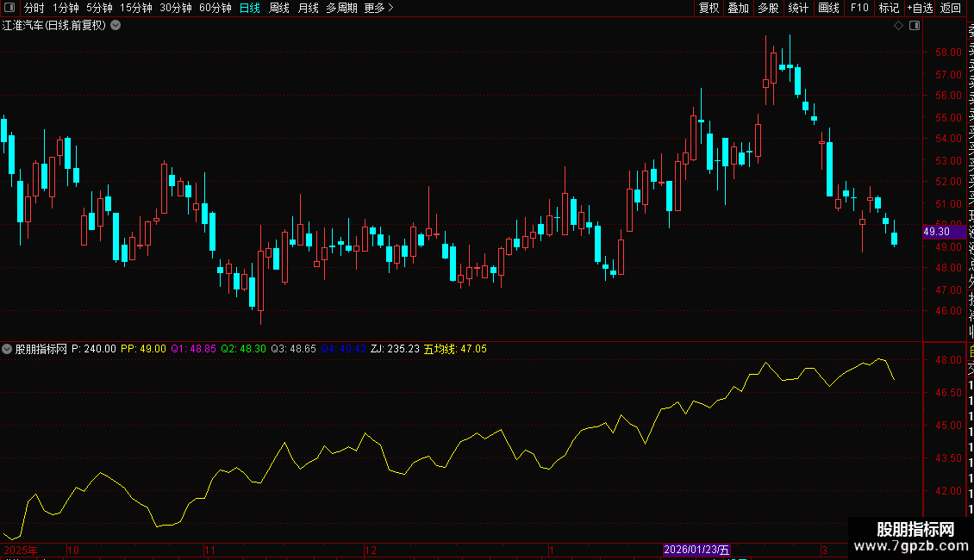Click the Q3: 48.65 indicator value
This screenshot has width=974, height=560.
tap(294, 349)
